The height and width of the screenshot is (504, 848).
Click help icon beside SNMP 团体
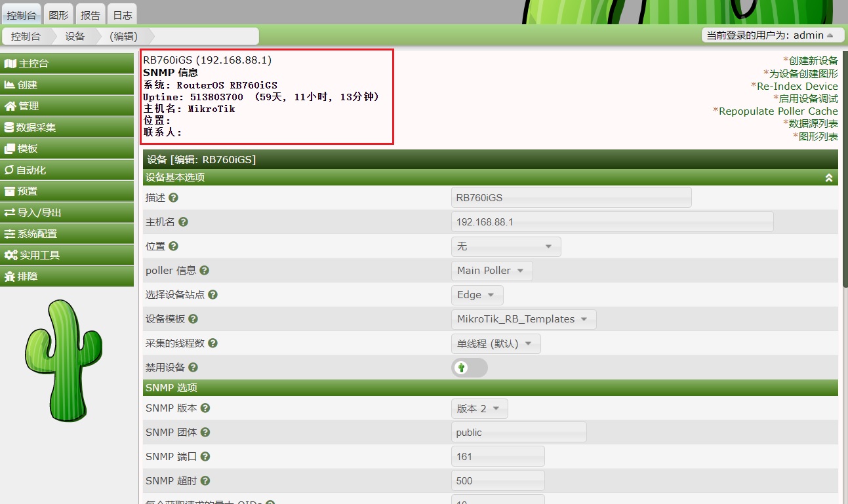point(205,433)
